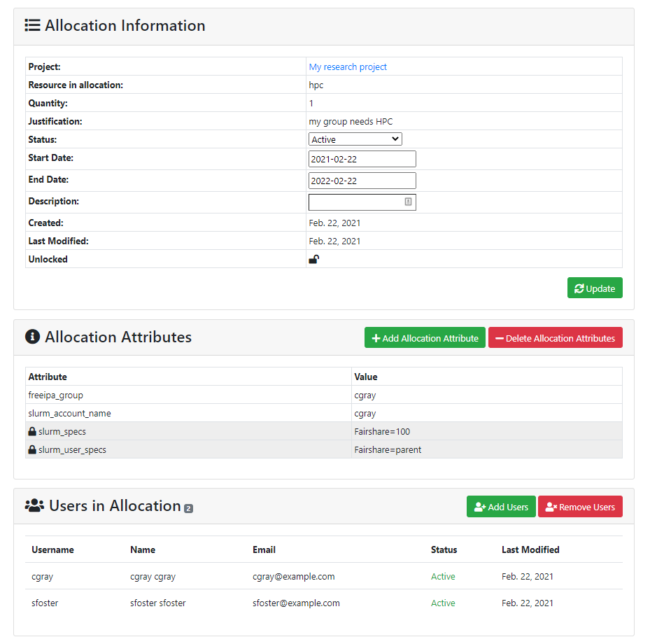Open the My research project link
This screenshot has height=644, width=657.
tap(348, 66)
